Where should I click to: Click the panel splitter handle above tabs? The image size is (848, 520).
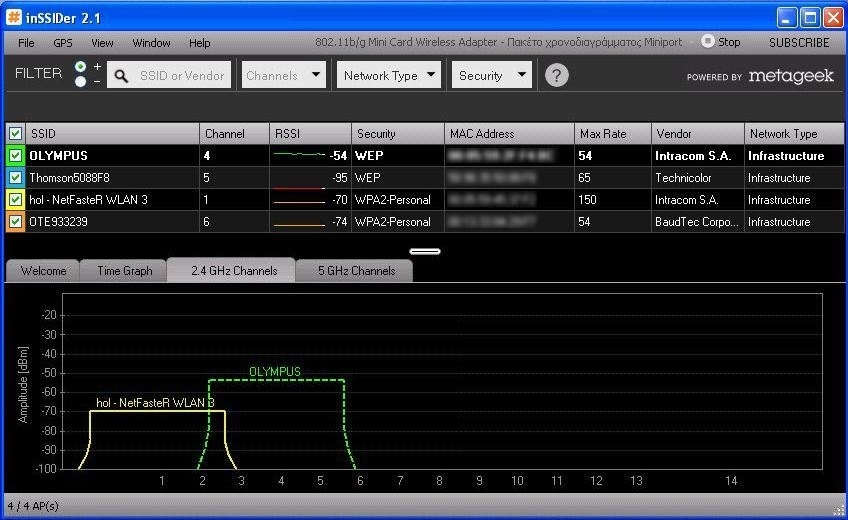click(425, 251)
